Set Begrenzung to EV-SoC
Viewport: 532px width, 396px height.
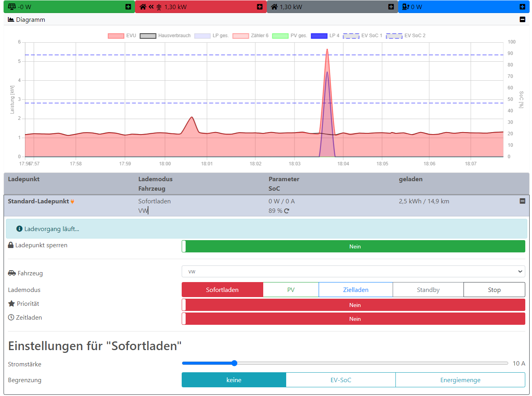pyautogui.click(x=340, y=380)
